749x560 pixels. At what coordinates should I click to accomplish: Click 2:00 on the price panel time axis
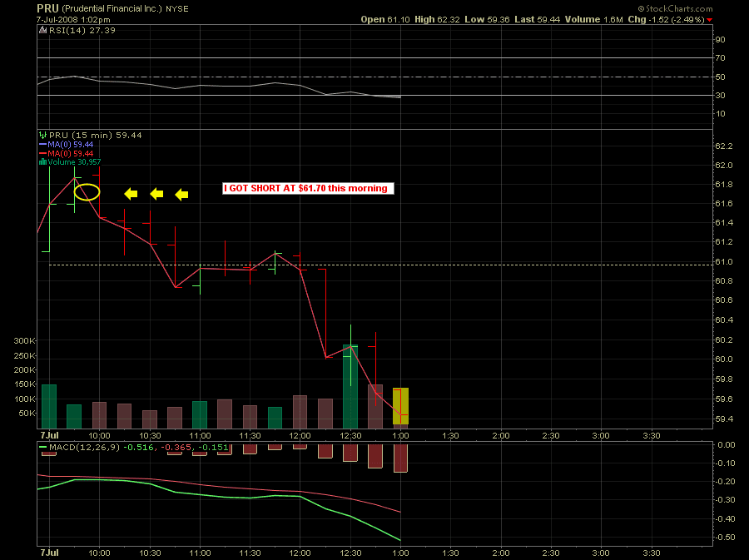pyautogui.click(x=501, y=436)
